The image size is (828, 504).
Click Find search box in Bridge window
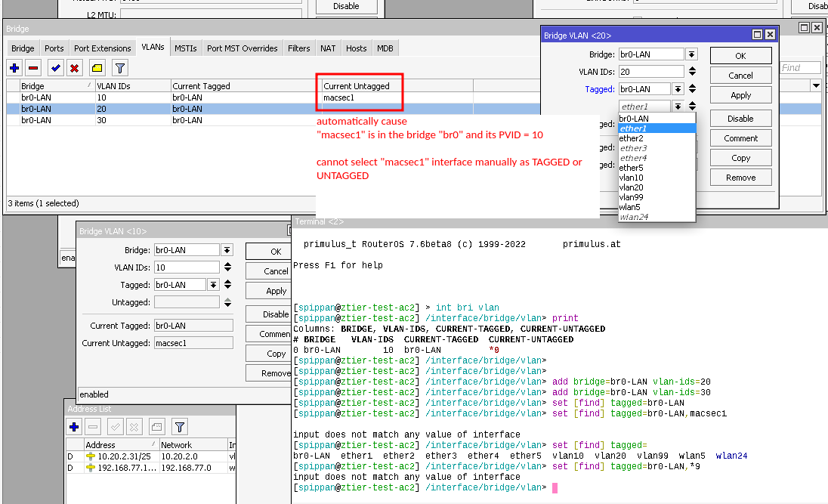(x=800, y=67)
